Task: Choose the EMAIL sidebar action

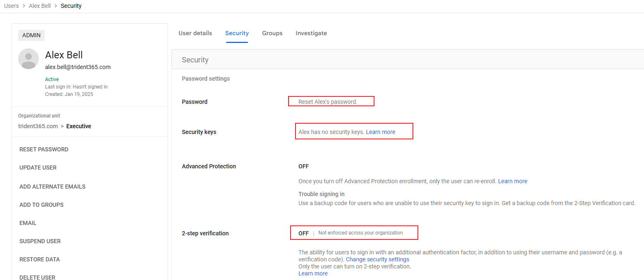Action: click(28, 223)
